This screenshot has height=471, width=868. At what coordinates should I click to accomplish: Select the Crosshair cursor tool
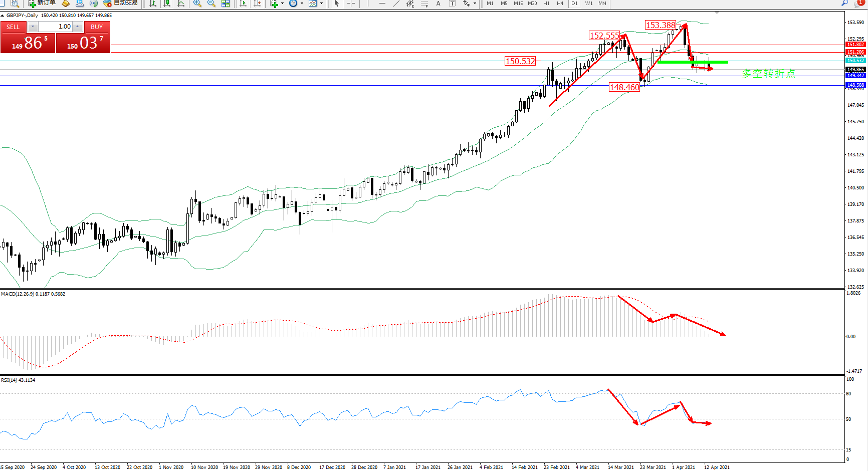tap(351, 4)
